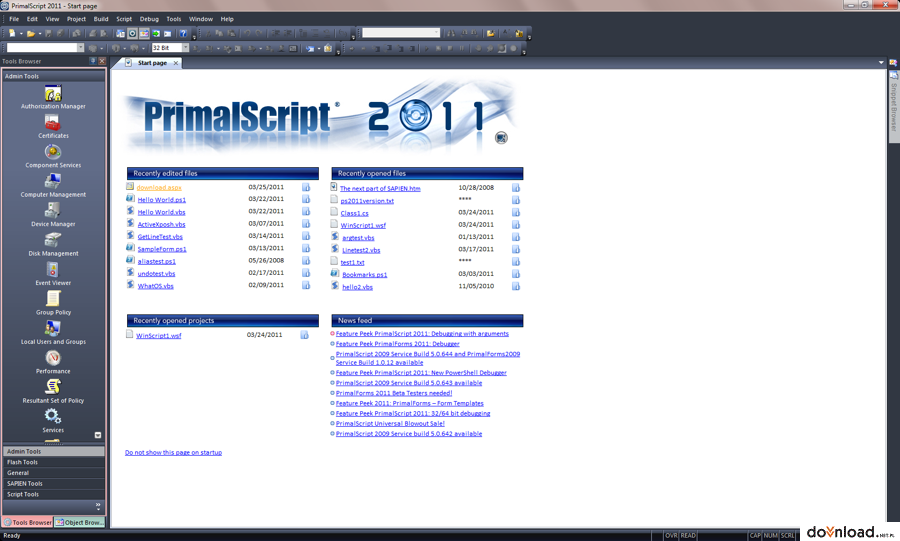Click the OVR indicator in status bar

tap(671, 535)
